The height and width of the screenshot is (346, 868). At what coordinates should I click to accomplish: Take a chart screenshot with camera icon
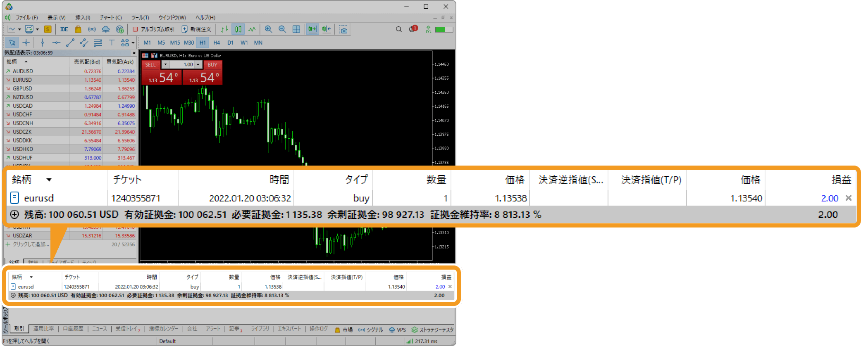point(343,29)
